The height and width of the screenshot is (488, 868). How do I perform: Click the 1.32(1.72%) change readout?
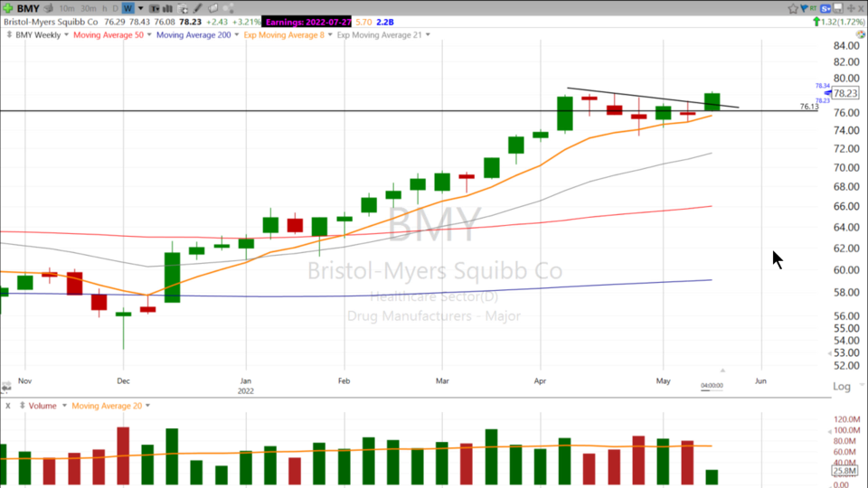[x=843, y=22]
